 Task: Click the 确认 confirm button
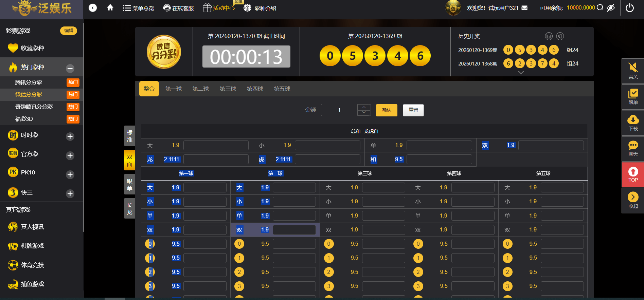pos(387,110)
